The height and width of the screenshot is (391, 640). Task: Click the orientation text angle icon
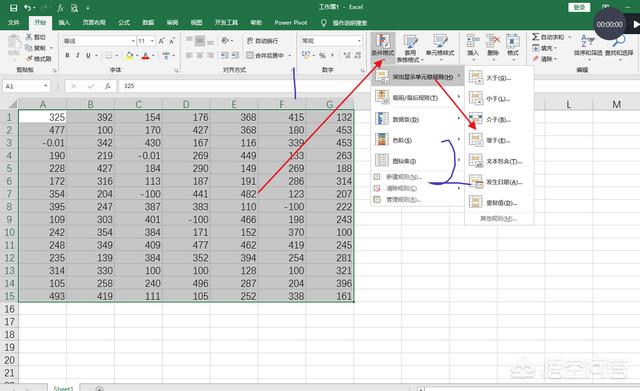click(x=225, y=41)
